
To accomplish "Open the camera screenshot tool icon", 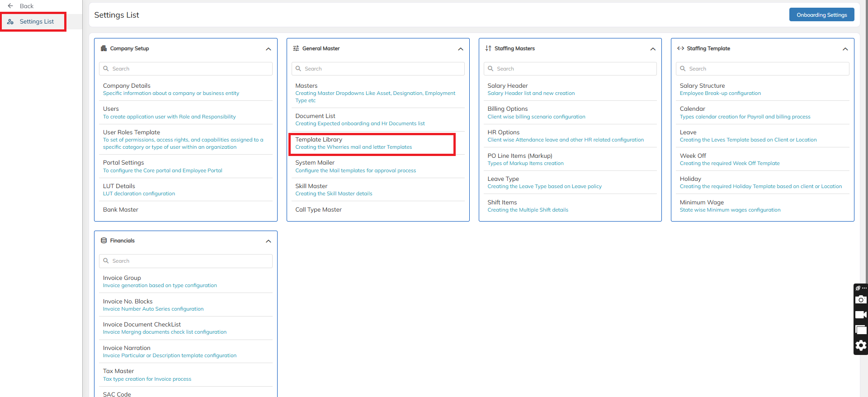I will (x=861, y=299).
